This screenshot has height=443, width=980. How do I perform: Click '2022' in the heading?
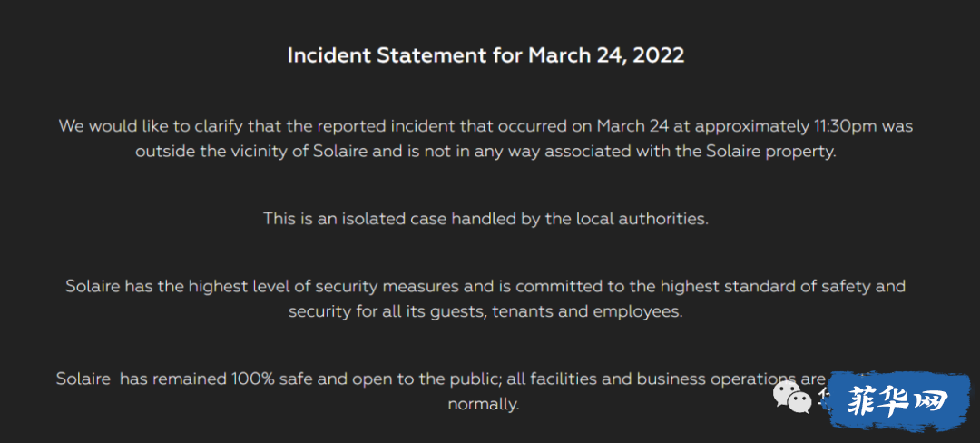tap(658, 55)
